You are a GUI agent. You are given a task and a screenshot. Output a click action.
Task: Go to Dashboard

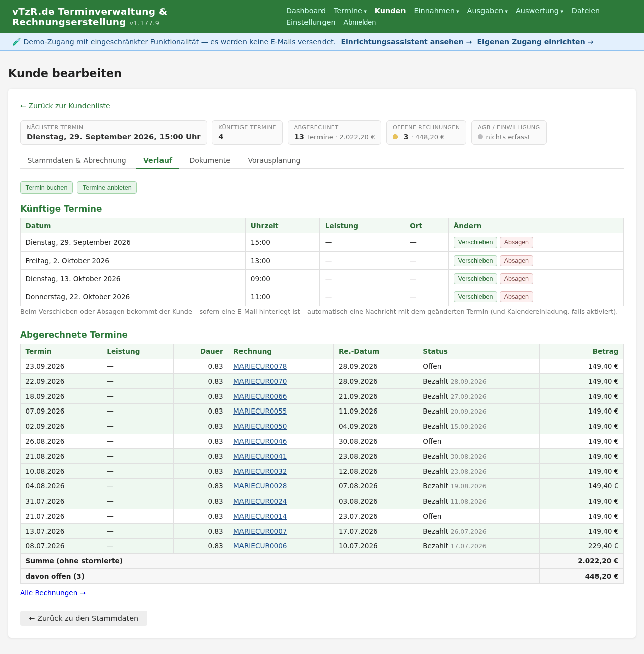click(x=306, y=11)
